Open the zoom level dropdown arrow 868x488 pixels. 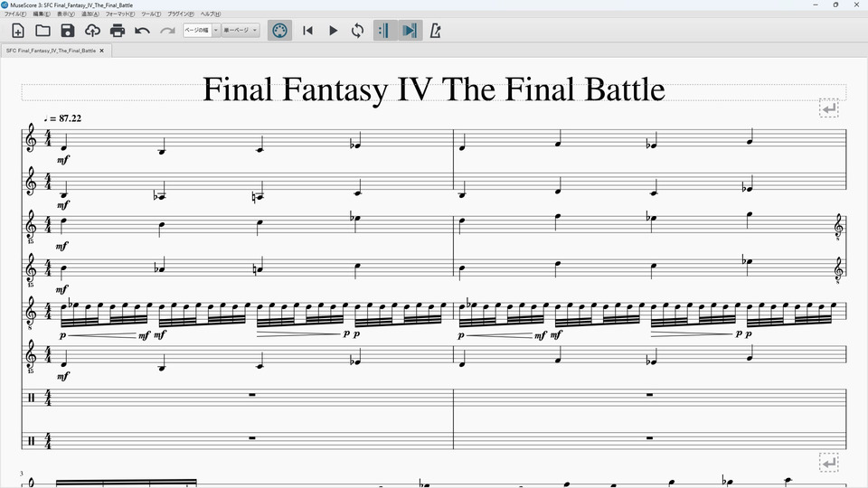[216, 31]
